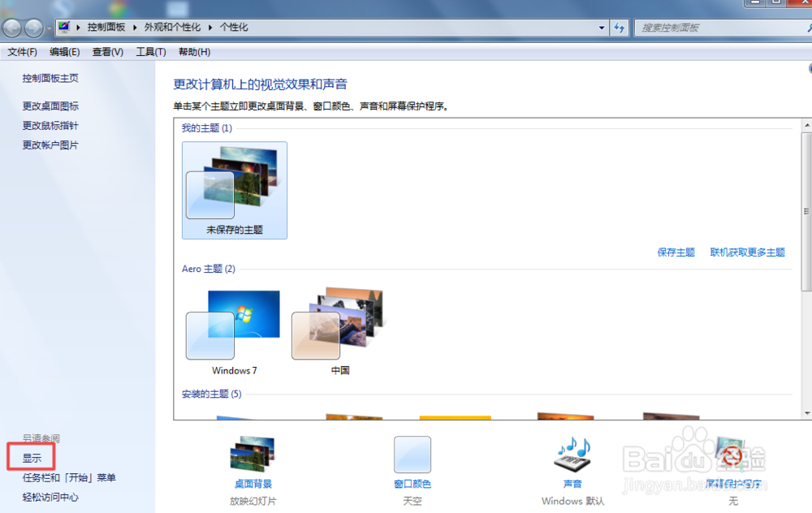
Task: Open the 工具 menu
Action: (149, 51)
